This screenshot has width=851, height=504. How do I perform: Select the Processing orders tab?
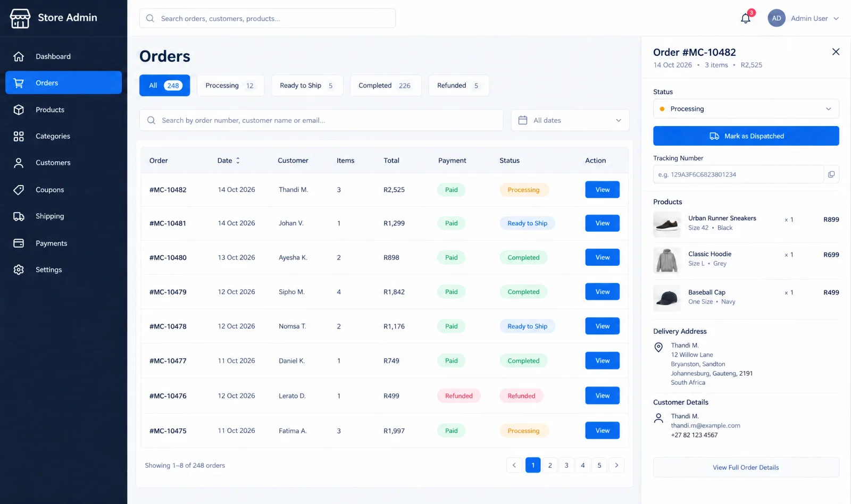(230, 86)
